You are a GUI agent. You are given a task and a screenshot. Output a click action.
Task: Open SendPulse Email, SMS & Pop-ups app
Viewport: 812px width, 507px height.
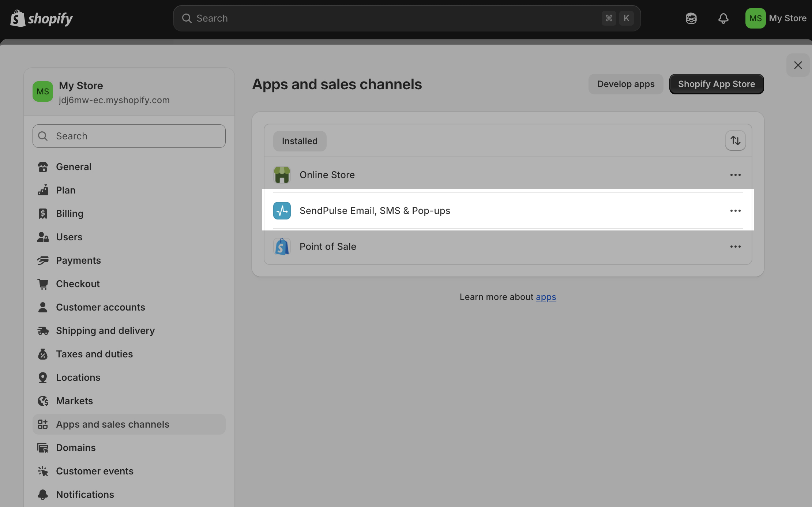click(x=508, y=211)
